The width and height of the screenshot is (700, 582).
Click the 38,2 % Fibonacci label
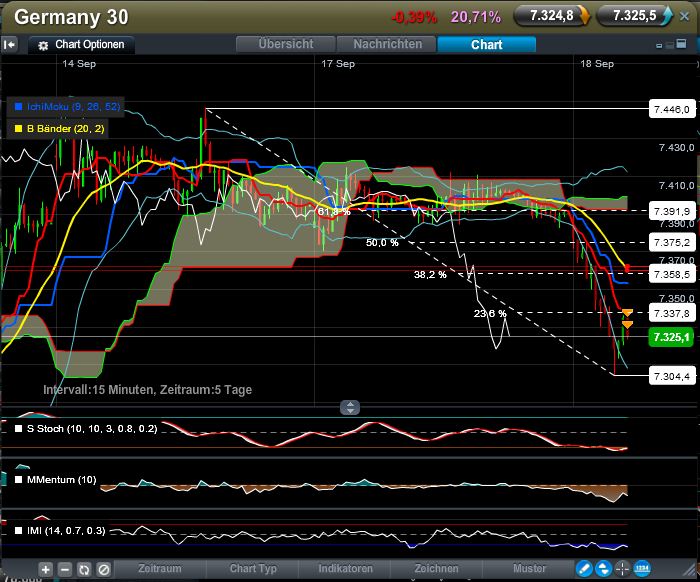coord(430,274)
